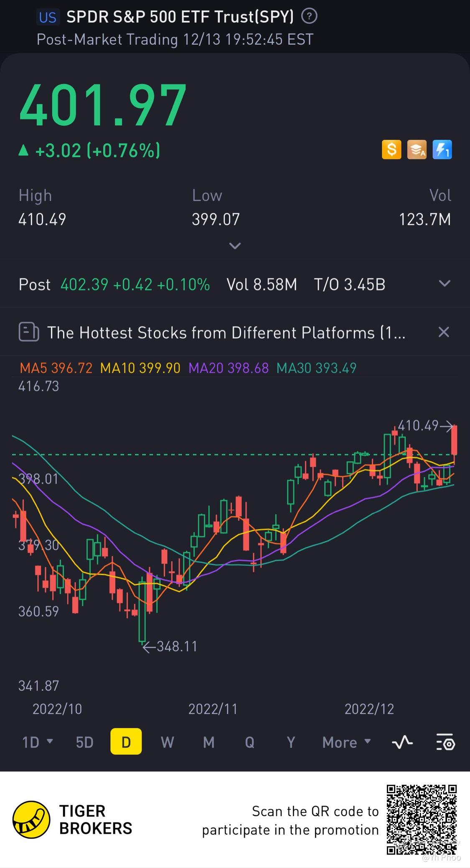470x868 pixels.
Task: Tap the post-market Vol 8.58M
Action: [262, 285]
